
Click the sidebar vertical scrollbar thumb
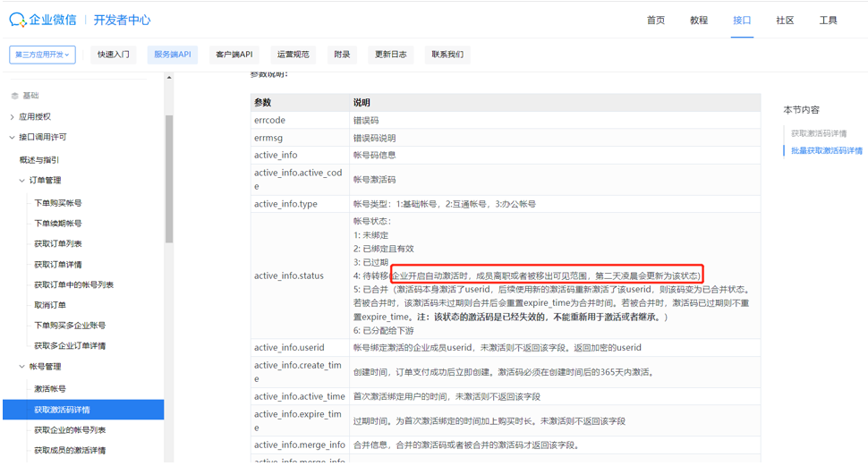coord(169,179)
